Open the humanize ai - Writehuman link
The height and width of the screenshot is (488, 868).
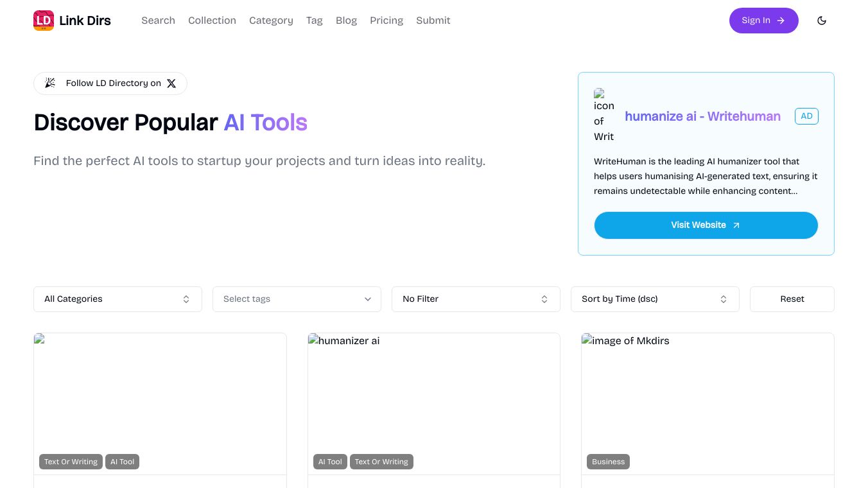point(702,116)
